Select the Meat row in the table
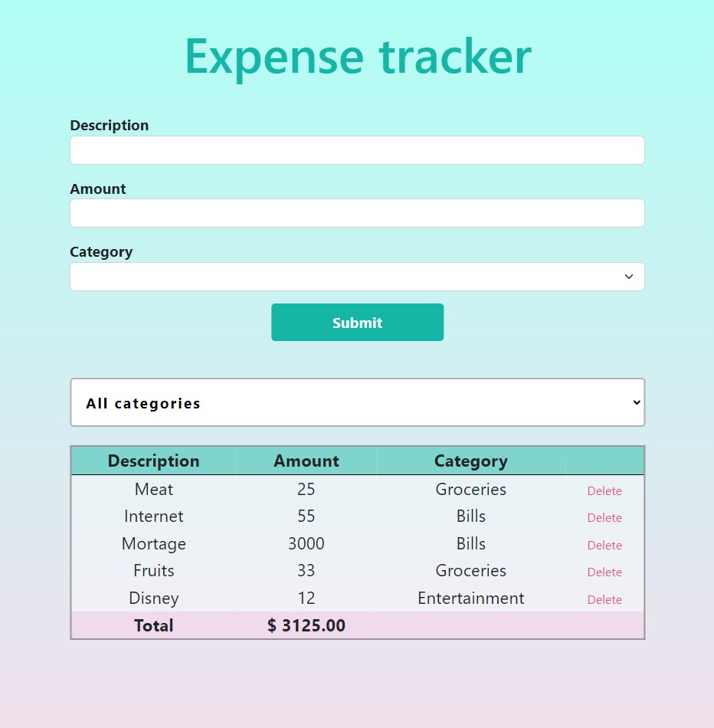The image size is (714, 728). 153,489
